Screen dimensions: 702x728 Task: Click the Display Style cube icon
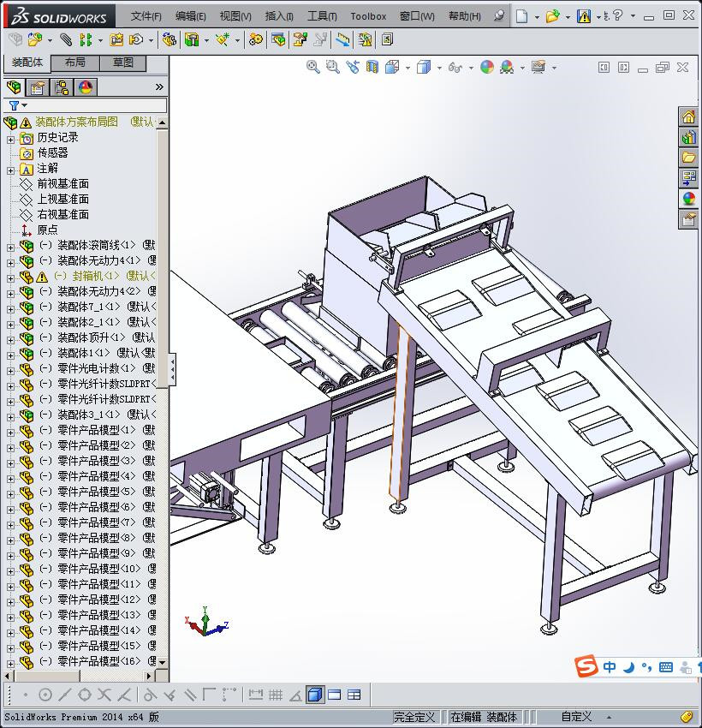(424, 68)
